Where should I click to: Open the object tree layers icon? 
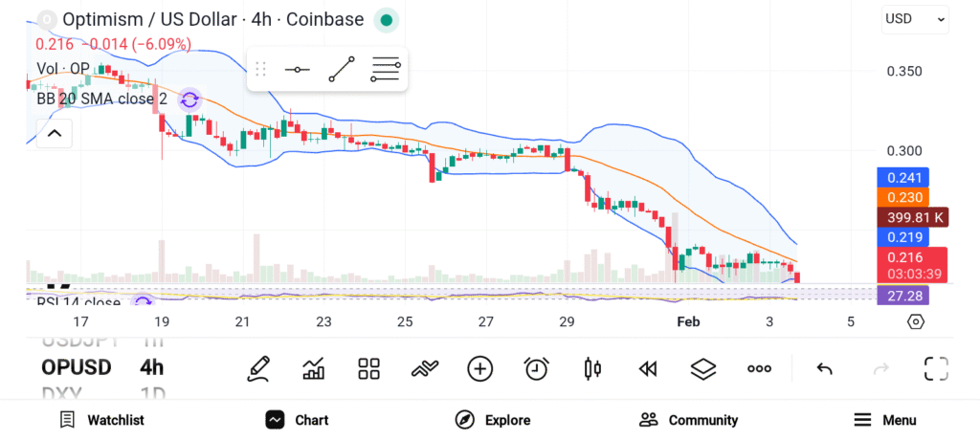[x=703, y=368]
